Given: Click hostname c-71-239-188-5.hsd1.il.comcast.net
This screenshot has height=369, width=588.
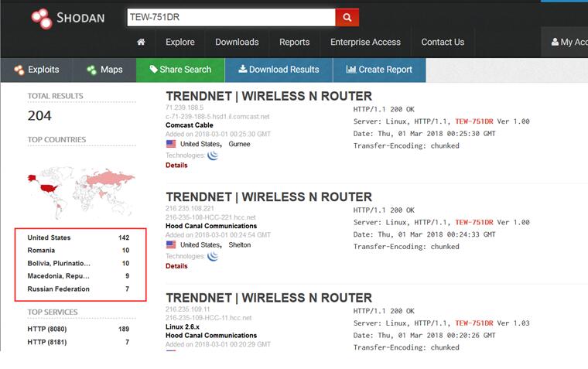Looking at the screenshot, I should (217, 117).
